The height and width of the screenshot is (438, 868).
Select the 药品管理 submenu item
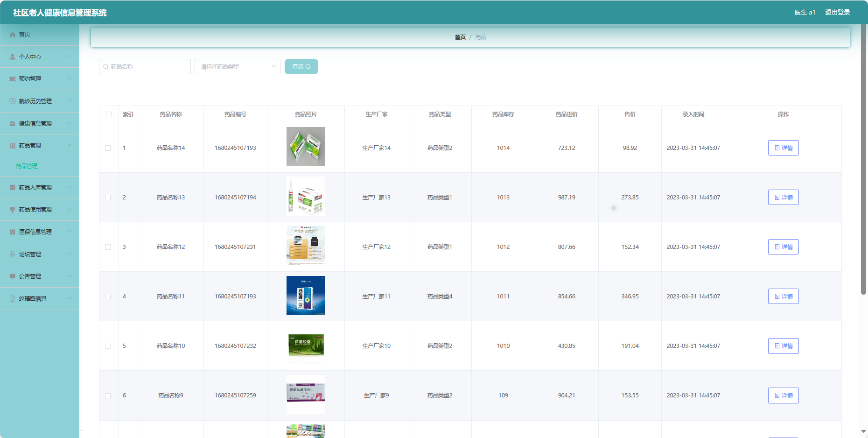[40, 166]
